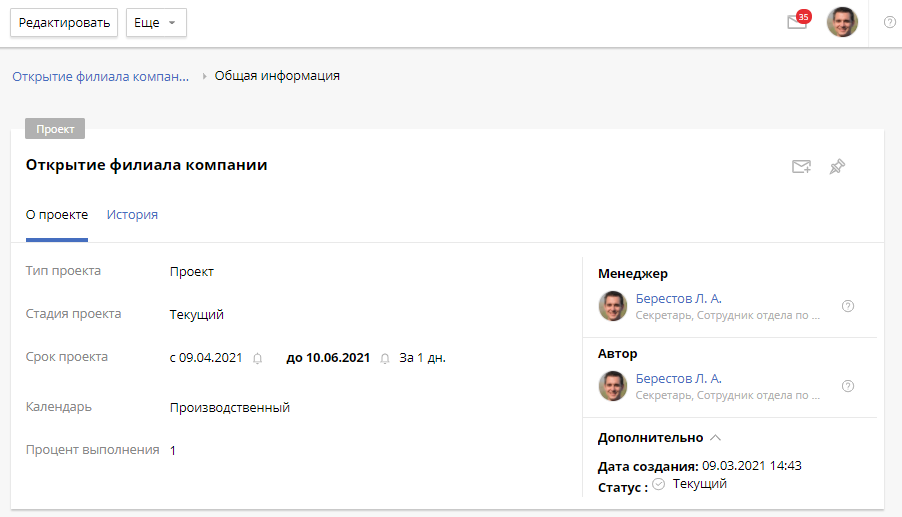Send project by email envelope icon
902x517 pixels.
801,167
